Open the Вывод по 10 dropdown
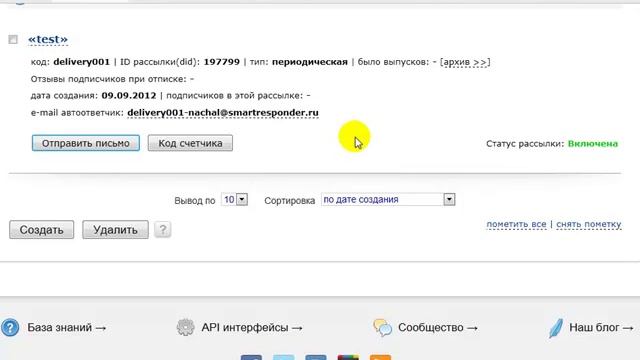 234,200
